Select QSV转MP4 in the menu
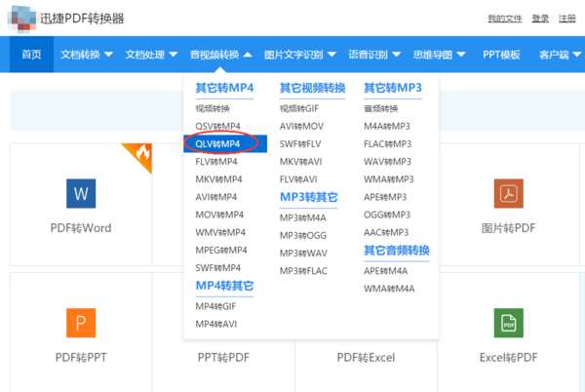 click(217, 126)
